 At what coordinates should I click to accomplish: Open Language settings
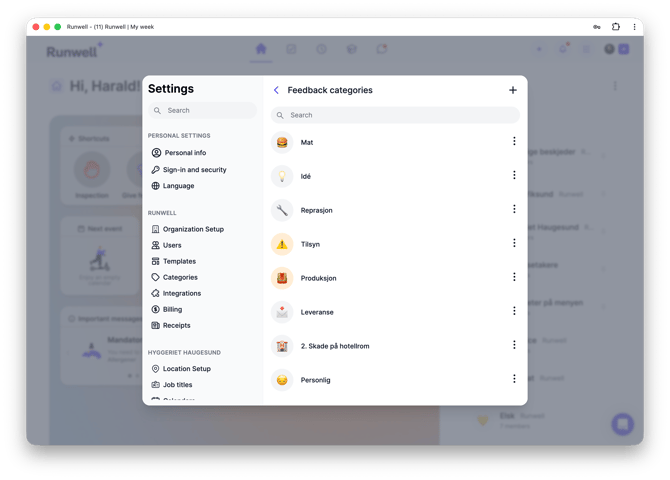(173, 186)
